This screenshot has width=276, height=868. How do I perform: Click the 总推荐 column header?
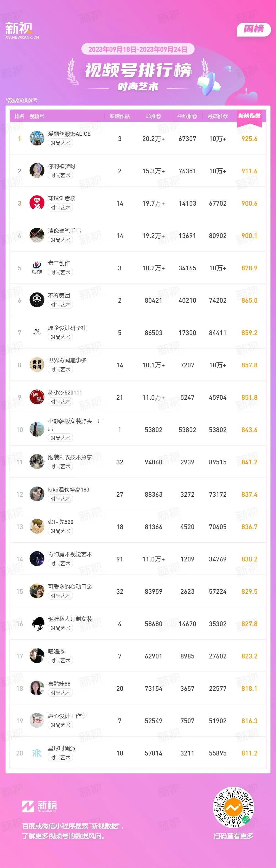point(153,116)
